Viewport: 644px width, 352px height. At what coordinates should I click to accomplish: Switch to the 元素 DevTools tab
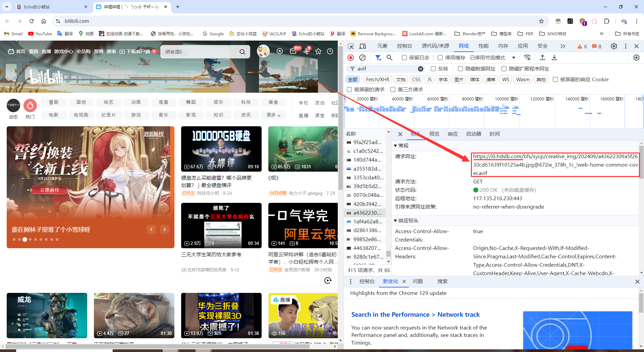tap(382, 46)
